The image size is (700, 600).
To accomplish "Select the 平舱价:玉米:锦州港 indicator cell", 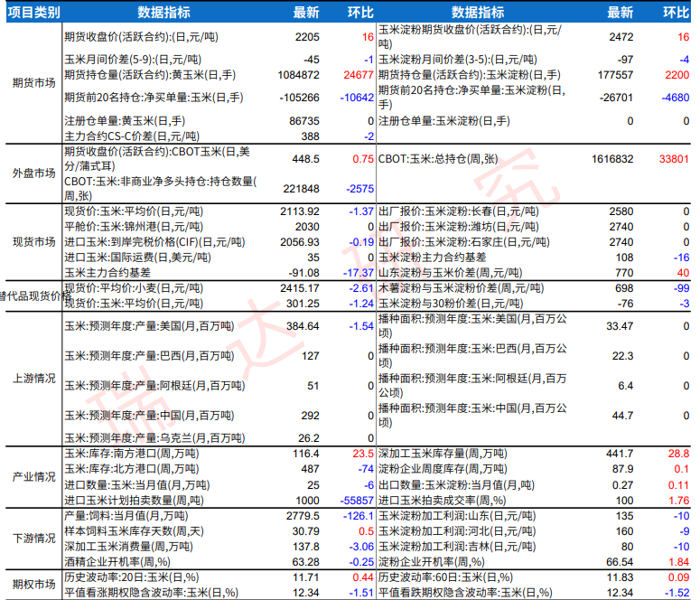I will [129, 226].
